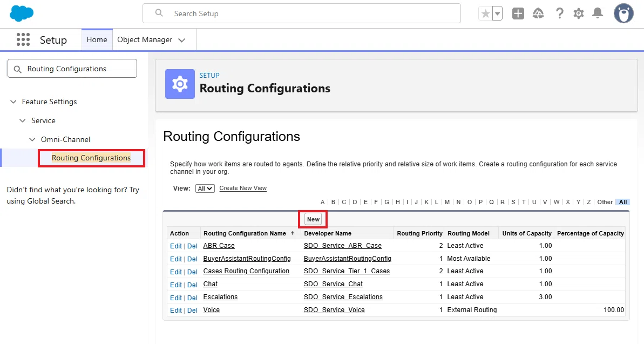Edit the Chat configuration
The image size is (644, 344).
(x=176, y=285)
